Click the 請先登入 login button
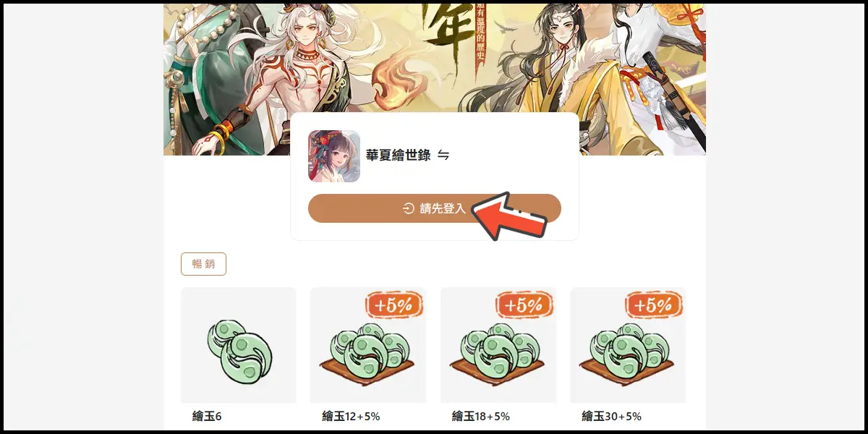Screen dimensions: 868x434 click(x=434, y=208)
